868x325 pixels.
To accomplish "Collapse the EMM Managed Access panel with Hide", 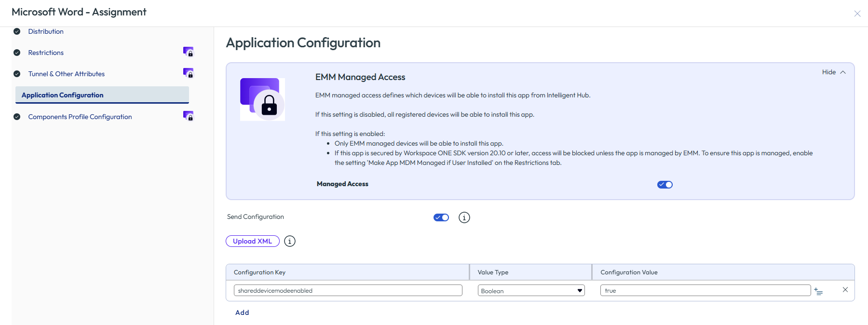I will 834,72.
